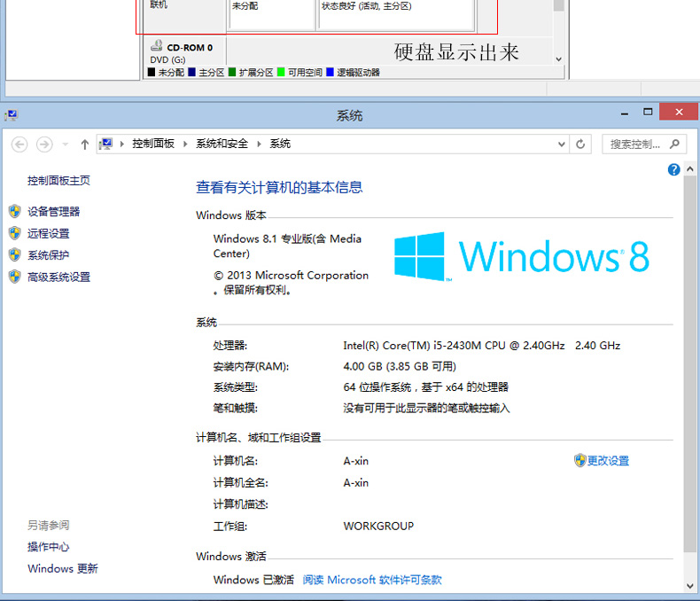This screenshot has width=700, height=601.
Task: Expand the chevron after 控制面板 breadcrumb
Action: (185, 144)
